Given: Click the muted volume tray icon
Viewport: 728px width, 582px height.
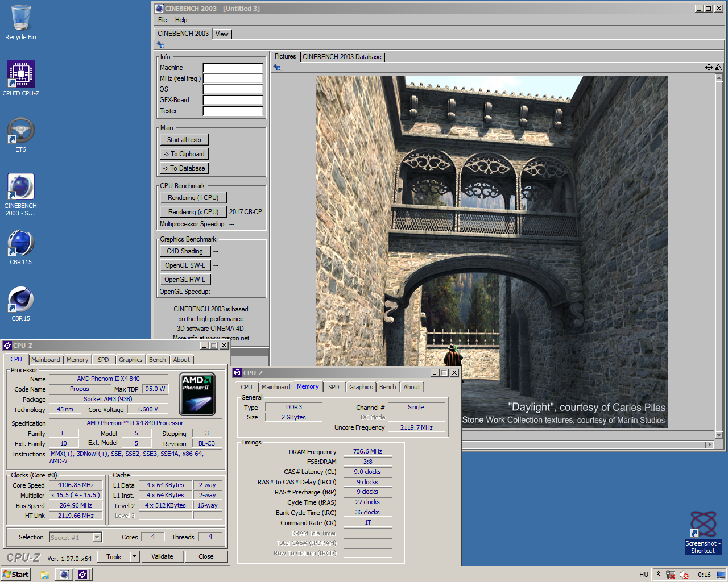Looking at the screenshot, I should click(x=684, y=575).
